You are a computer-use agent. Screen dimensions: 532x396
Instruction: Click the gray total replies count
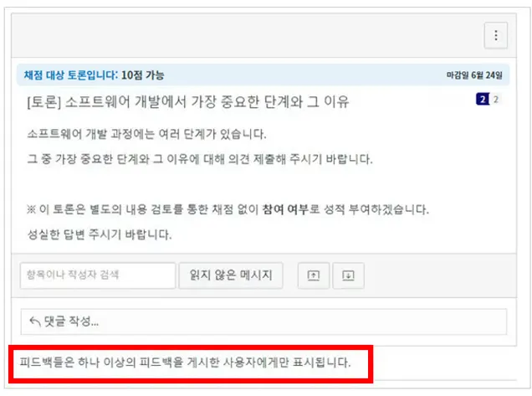pos(496,99)
